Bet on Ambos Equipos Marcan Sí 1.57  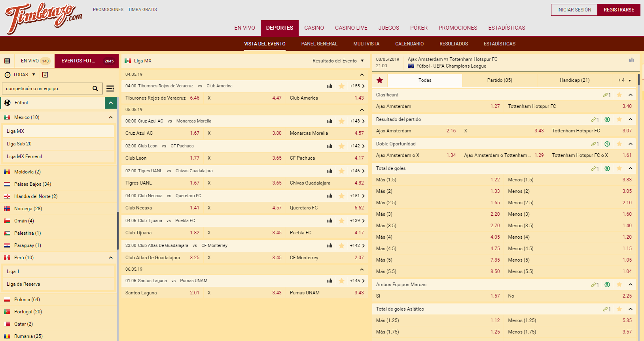[x=438, y=296]
